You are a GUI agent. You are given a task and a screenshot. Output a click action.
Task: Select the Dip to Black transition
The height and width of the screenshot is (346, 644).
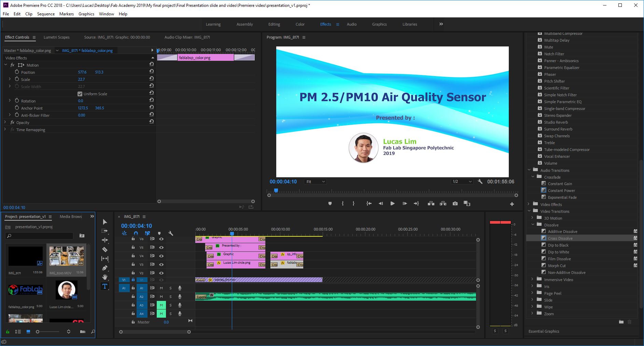point(558,245)
